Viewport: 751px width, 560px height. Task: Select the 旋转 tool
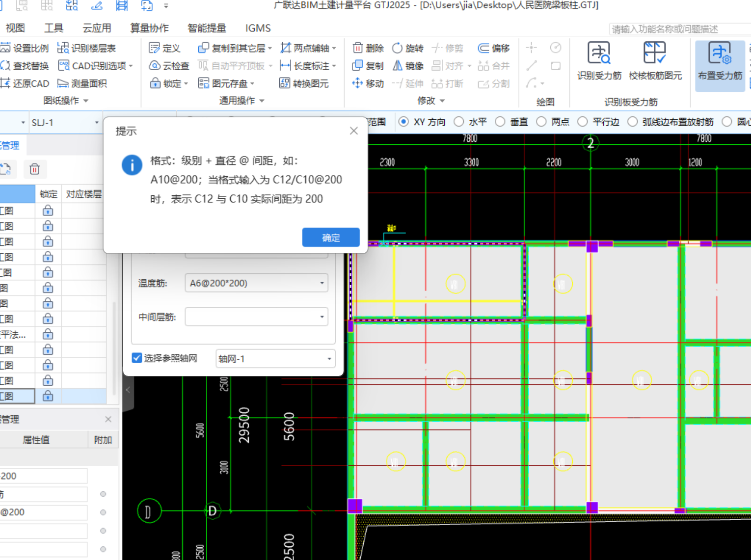click(x=407, y=48)
